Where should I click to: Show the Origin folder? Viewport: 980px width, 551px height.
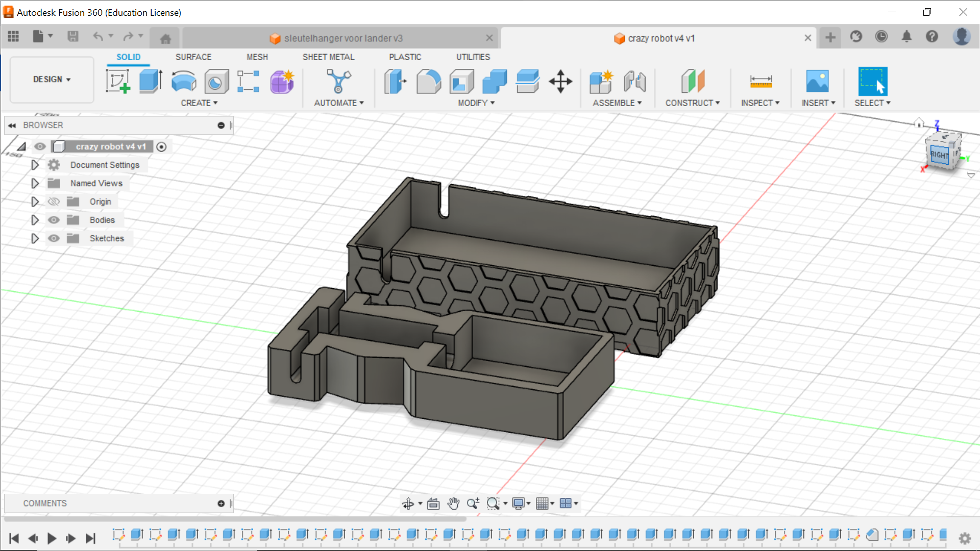pos(54,201)
